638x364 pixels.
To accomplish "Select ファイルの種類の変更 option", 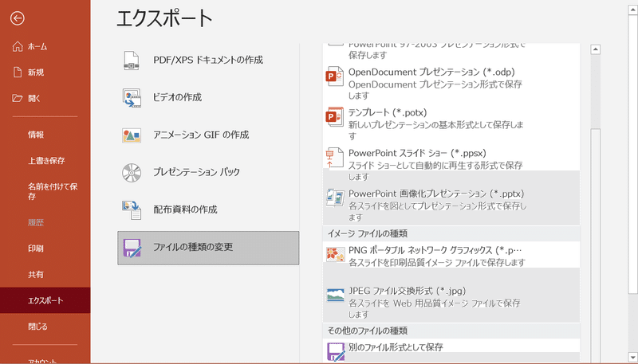I will point(208,248).
